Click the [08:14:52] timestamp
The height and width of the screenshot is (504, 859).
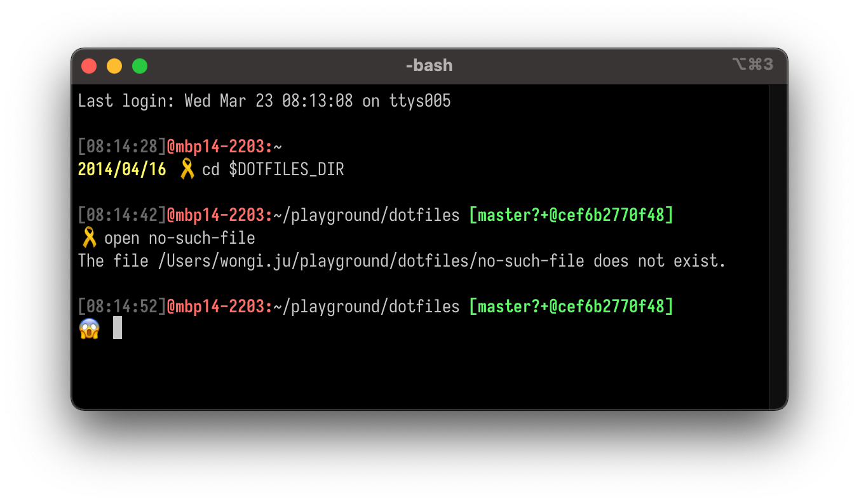(122, 307)
